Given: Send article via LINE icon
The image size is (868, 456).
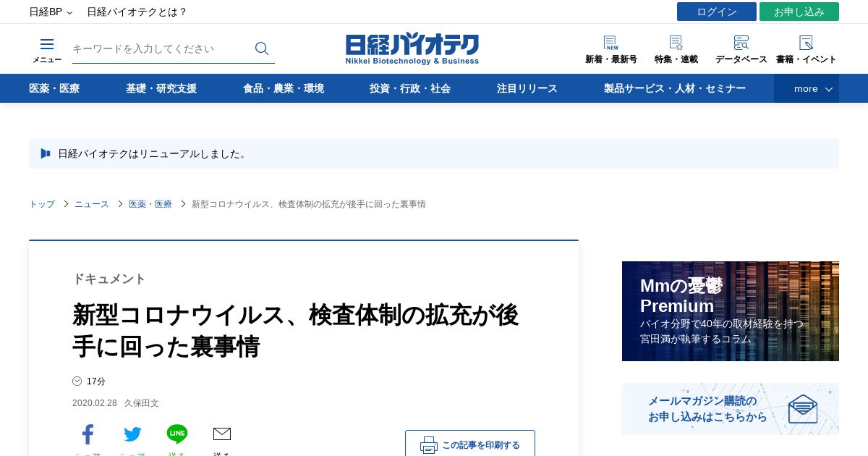Looking at the screenshot, I should click(x=177, y=434).
